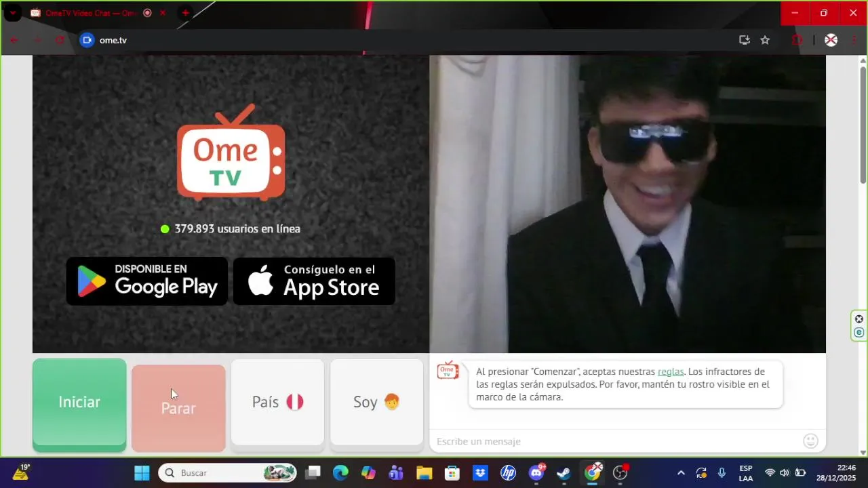
Task: Click the taskbar Buscar search box
Action: tap(228, 473)
